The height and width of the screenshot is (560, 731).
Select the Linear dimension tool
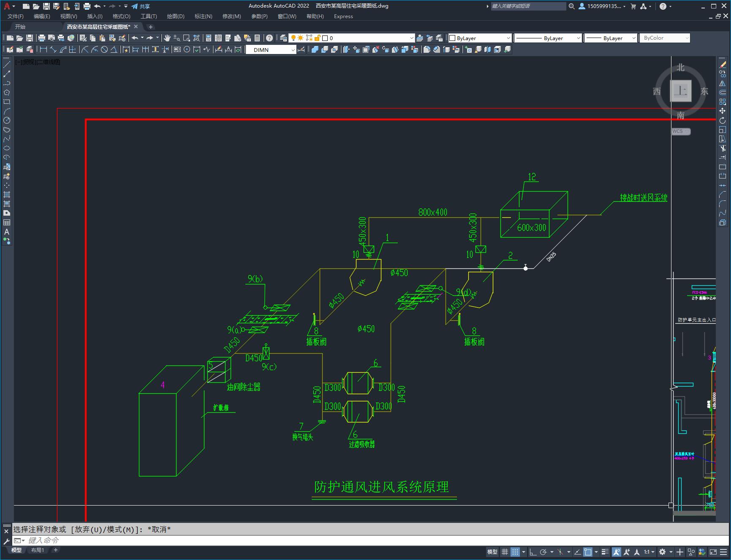point(43,50)
